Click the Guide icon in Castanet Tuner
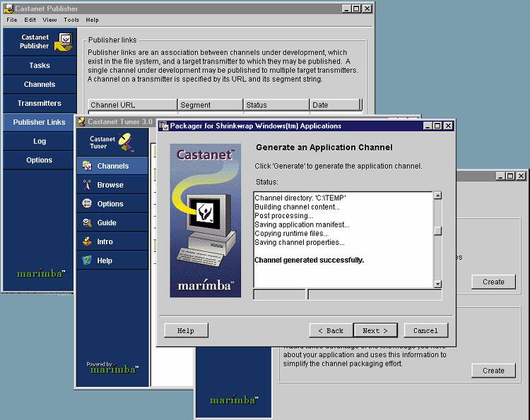Viewport: 530px width, 420px height. 87,222
